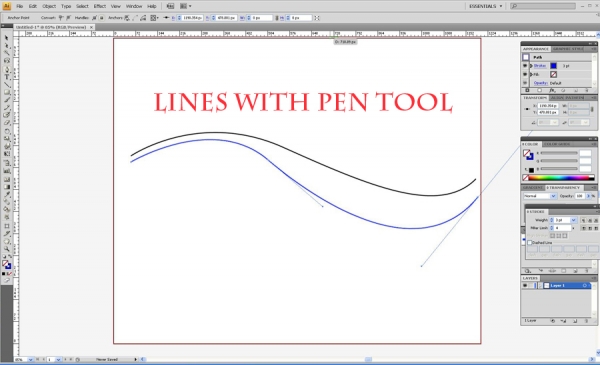Open the Effect menu
Image resolution: width=600 pixels, height=365 pixels.
coord(99,6)
